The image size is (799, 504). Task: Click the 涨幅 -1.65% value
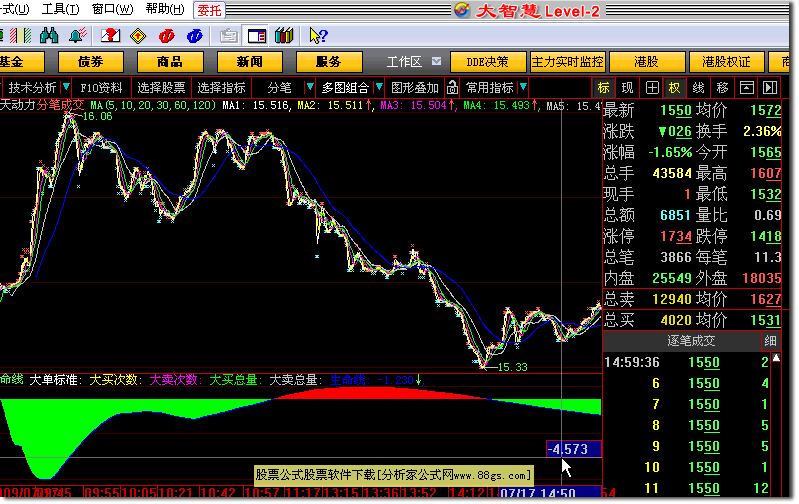(x=670, y=152)
